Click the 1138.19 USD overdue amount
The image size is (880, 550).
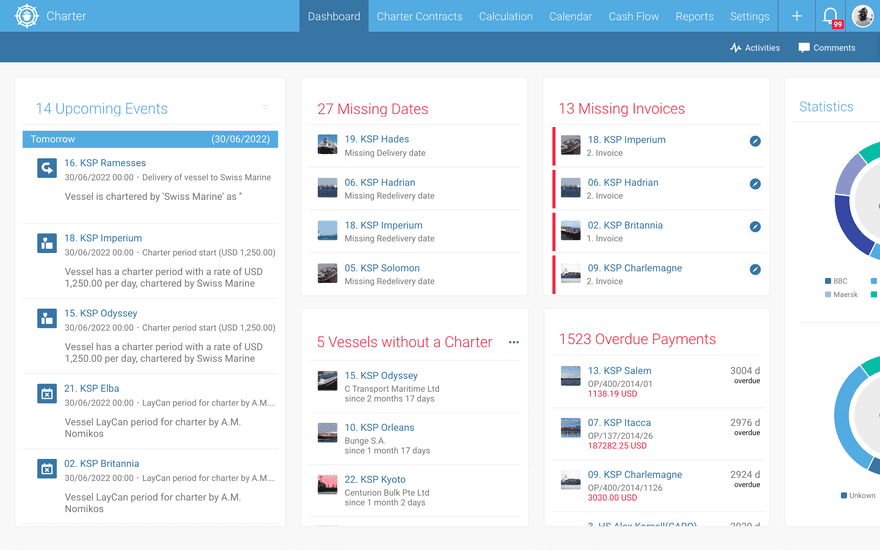point(612,394)
